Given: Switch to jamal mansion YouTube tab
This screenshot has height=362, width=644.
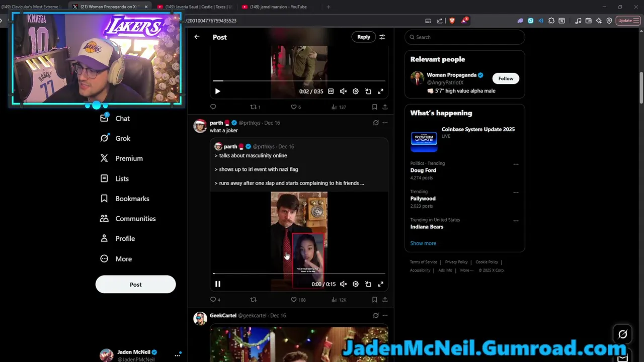Looking at the screenshot, I should coord(278,7).
